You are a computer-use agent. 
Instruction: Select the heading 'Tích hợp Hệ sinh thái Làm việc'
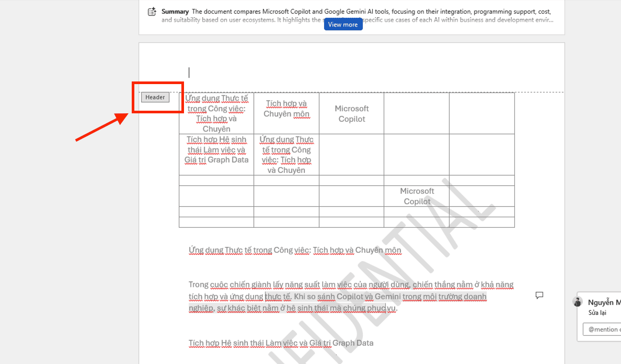281,343
